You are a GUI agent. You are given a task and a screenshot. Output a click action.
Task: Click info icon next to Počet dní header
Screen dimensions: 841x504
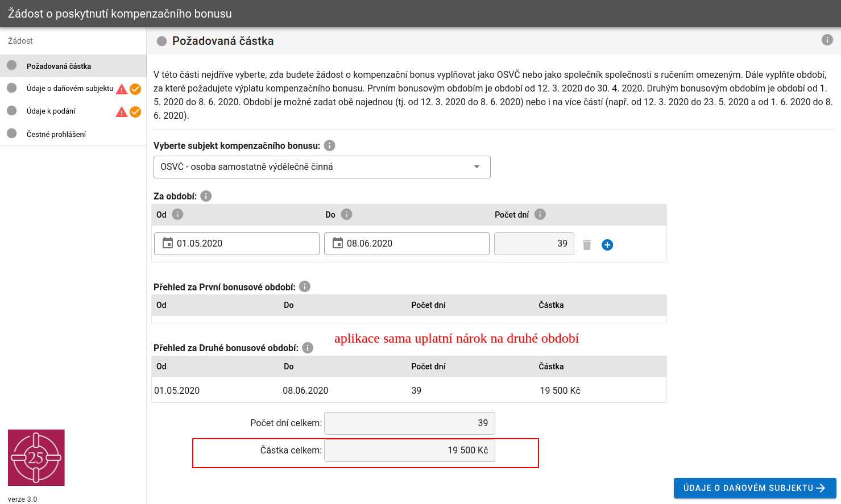tap(540, 214)
